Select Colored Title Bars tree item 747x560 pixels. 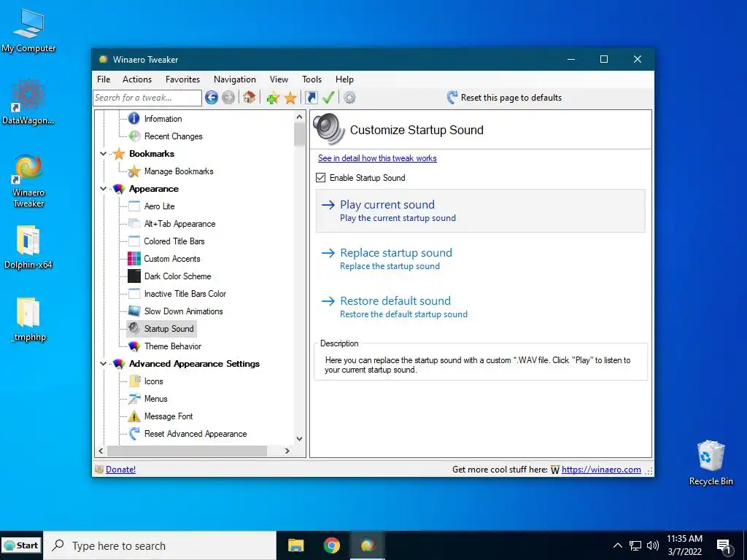174,241
